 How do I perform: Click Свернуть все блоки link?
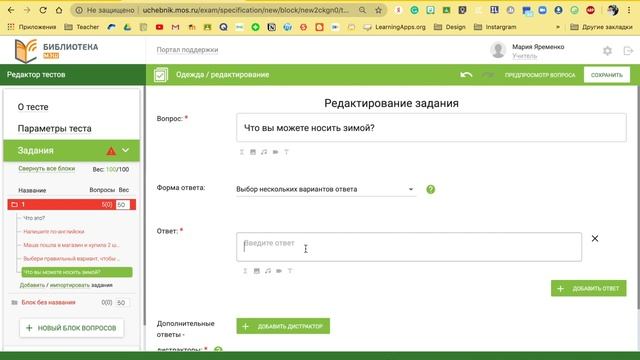coord(47,169)
